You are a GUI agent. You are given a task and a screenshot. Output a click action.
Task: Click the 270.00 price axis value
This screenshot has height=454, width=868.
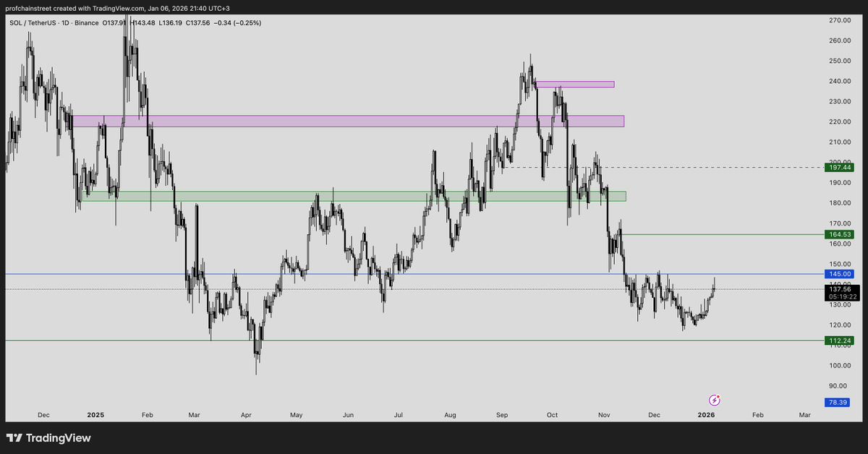pos(840,20)
